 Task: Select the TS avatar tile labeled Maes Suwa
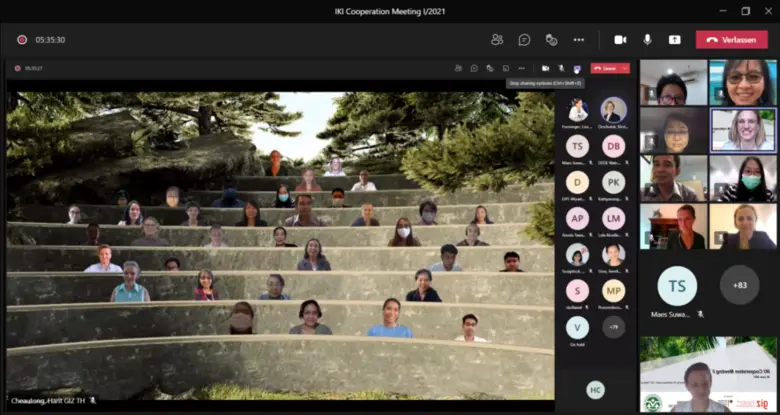click(x=676, y=286)
